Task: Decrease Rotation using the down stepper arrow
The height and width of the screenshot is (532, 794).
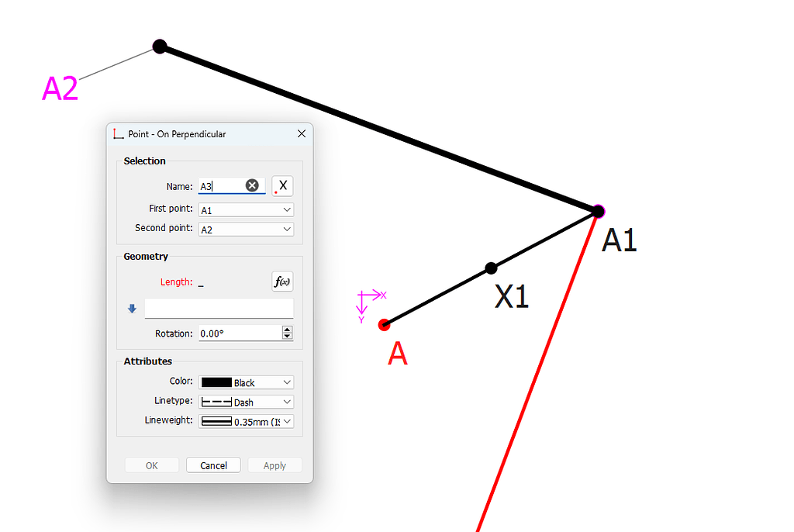Action: 288,337
